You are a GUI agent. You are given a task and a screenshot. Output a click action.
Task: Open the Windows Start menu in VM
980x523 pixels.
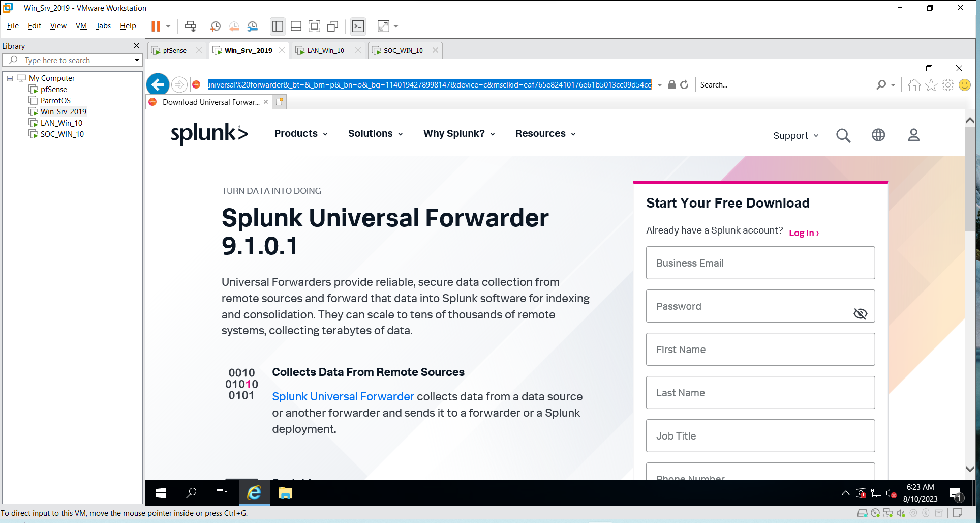point(161,492)
